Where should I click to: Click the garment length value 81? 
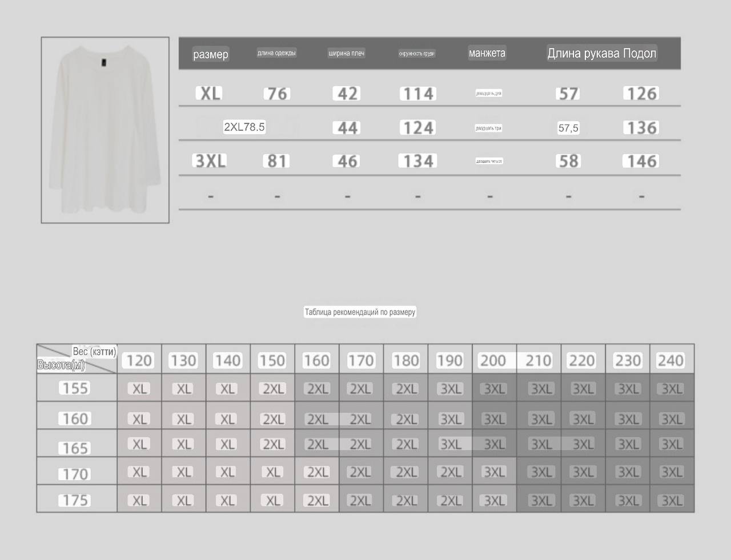(x=277, y=161)
